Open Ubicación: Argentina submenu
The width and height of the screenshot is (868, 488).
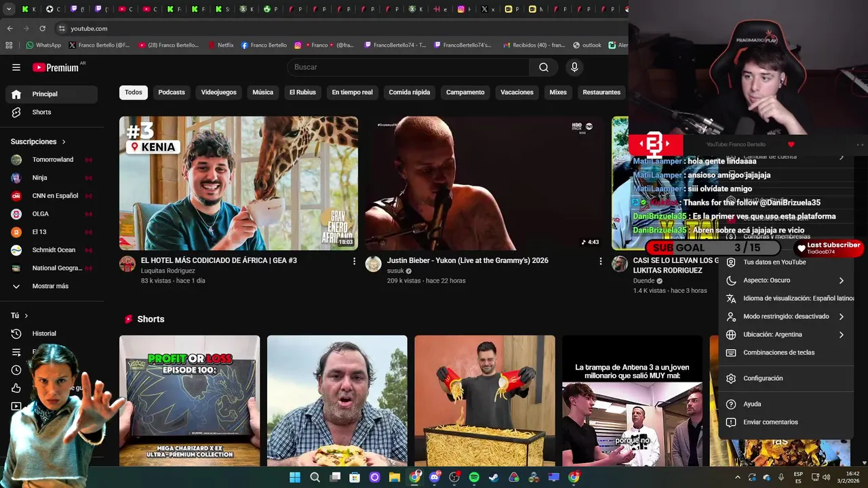(786, 335)
